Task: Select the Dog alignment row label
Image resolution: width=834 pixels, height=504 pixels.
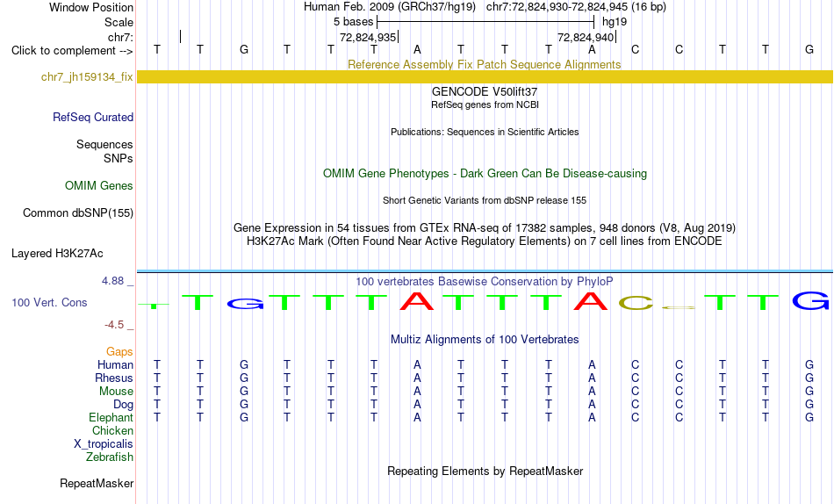Action: (123, 405)
